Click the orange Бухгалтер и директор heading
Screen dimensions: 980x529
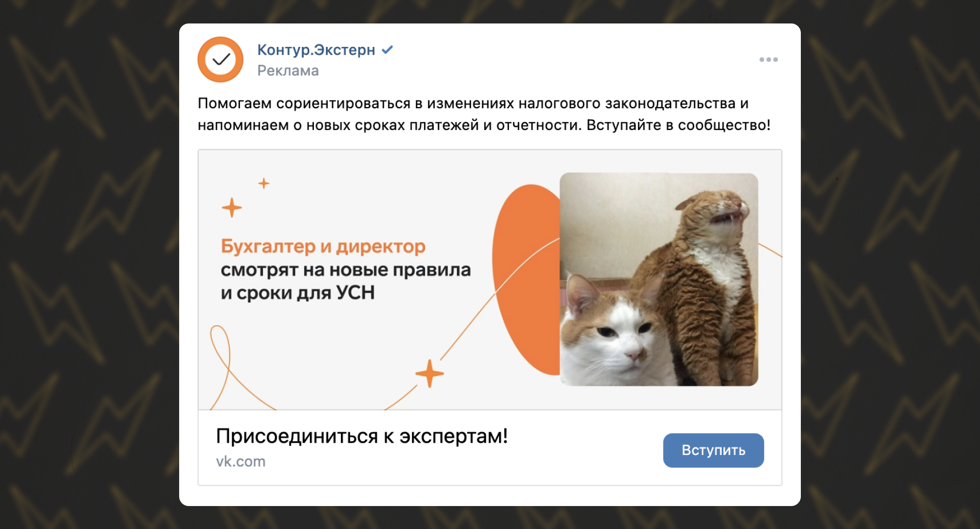(323, 246)
